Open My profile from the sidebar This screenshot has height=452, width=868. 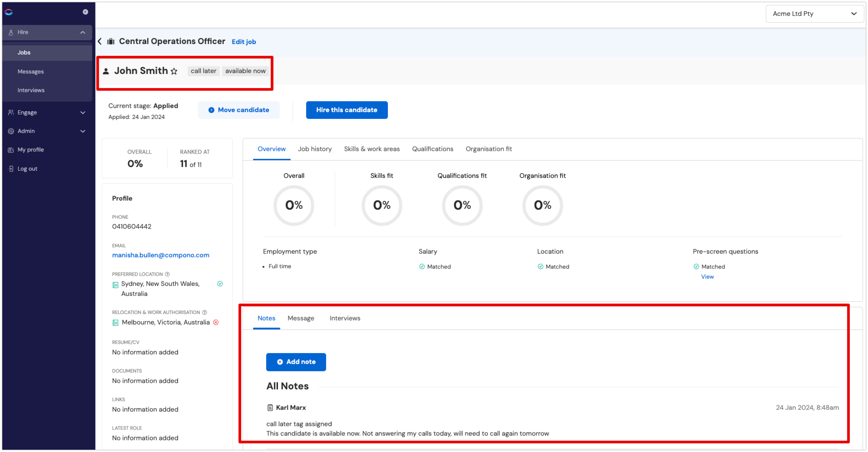(x=31, y=150)
